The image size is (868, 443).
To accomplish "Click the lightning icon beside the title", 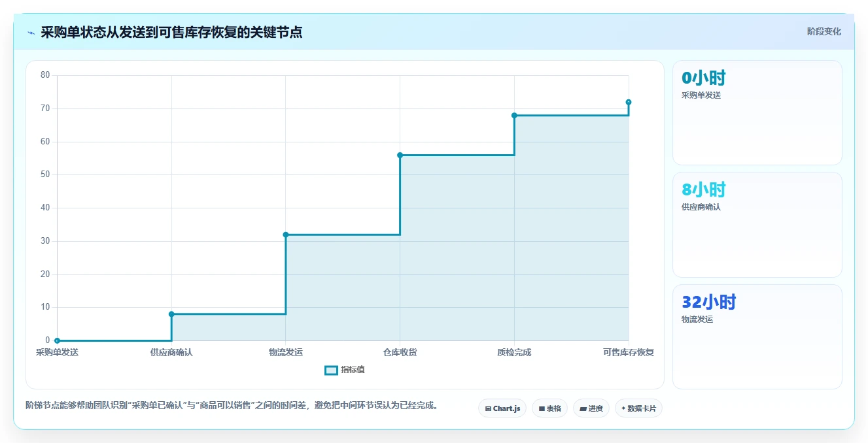I will (x=31, y=33).
